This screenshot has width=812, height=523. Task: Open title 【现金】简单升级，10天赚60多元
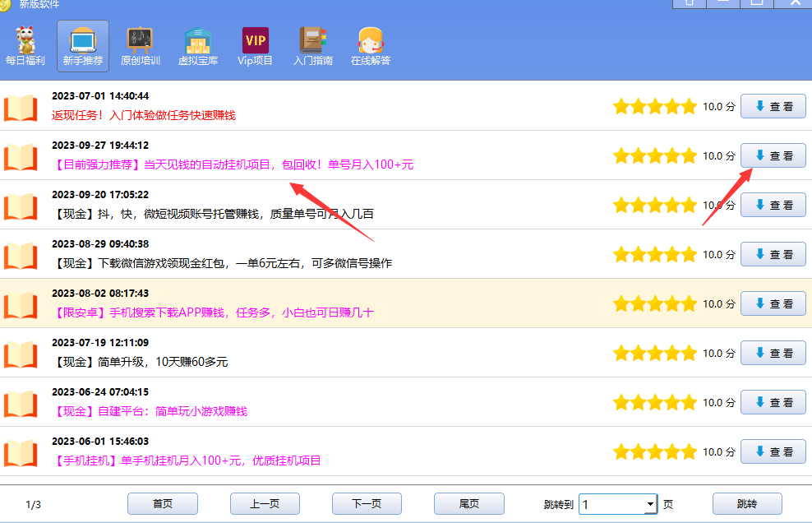tap(140, 362)
